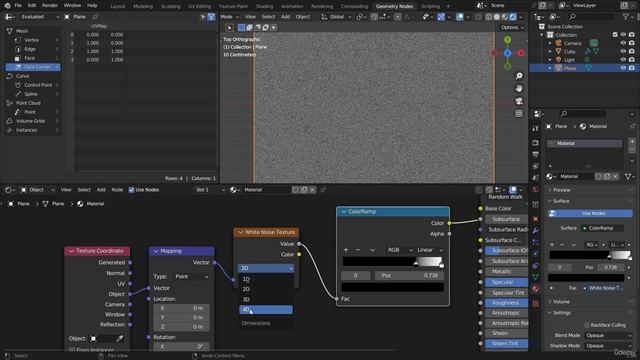The image size is (640, 360).
Task: Hide the Plane in the outliner
Action: tap(623, 68)
